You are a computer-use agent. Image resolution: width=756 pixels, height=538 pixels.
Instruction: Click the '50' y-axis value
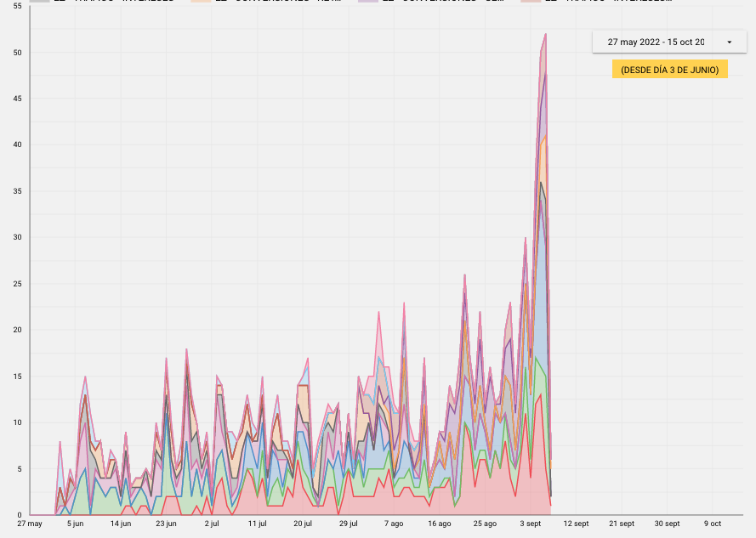(17, 53)
